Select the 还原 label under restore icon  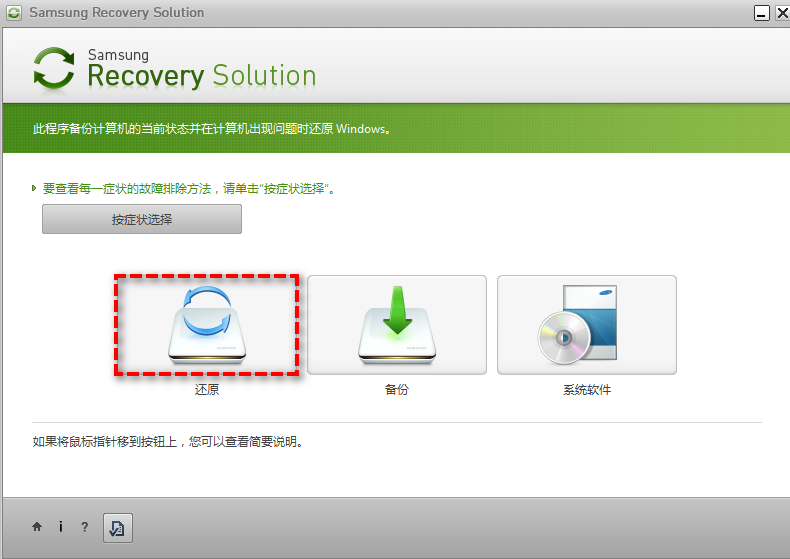(x=207, y=389)
